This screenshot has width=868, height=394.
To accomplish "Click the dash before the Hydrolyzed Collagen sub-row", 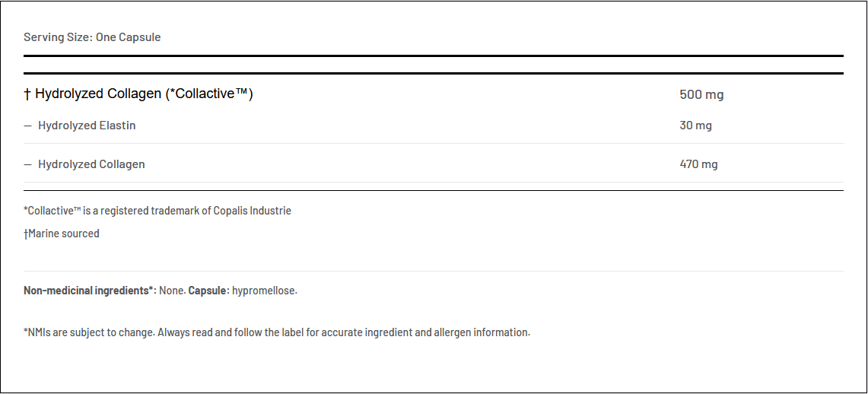I will click(x=28, y=164).
